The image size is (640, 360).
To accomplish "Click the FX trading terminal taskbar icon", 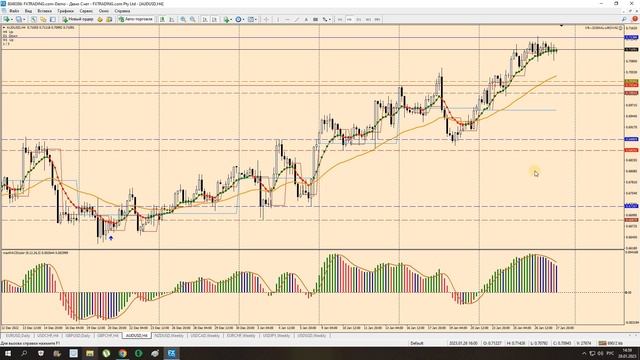I will point(171,353).
